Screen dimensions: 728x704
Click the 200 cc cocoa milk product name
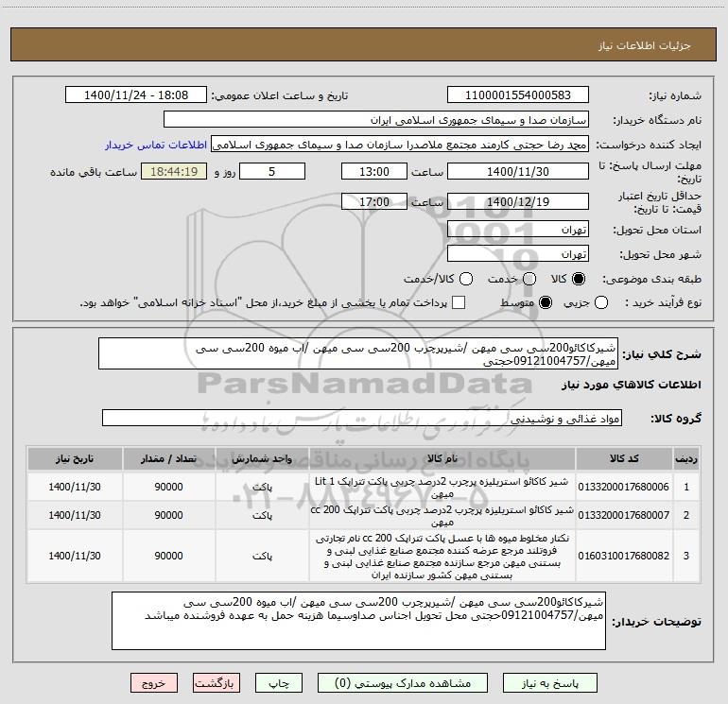coord(442,516)
